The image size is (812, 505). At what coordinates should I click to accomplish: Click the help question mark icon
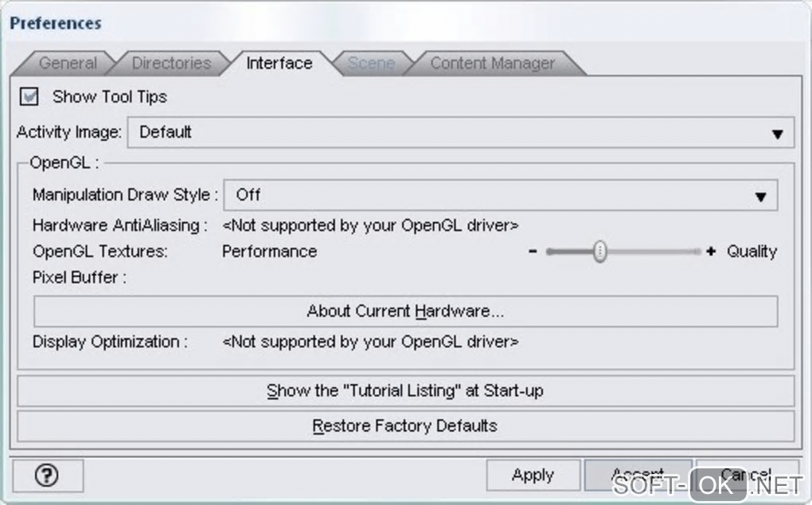[x=48, y=476]
